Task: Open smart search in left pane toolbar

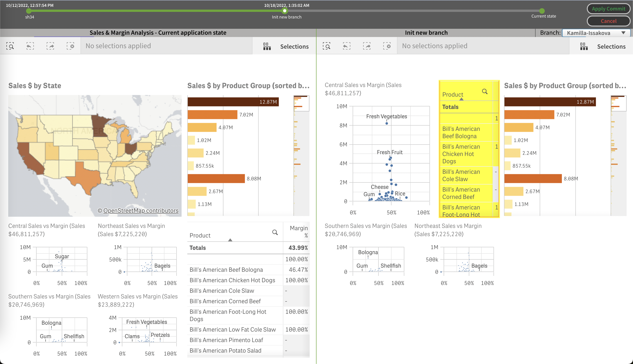Action: [x=10, y=46]
